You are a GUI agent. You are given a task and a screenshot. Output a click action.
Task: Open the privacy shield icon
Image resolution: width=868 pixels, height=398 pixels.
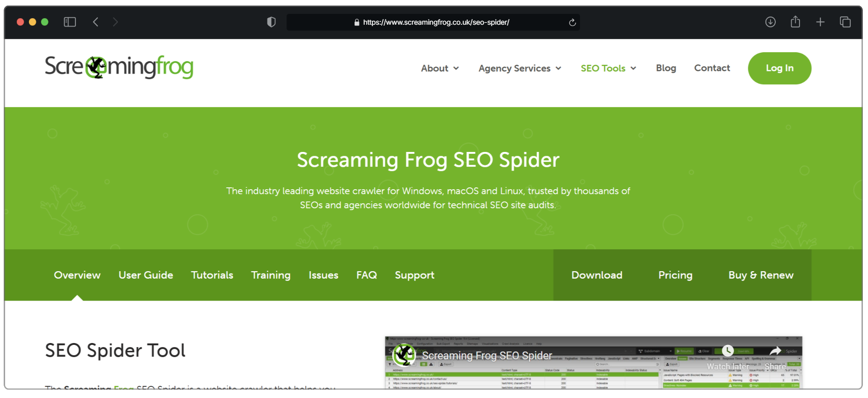271,22
